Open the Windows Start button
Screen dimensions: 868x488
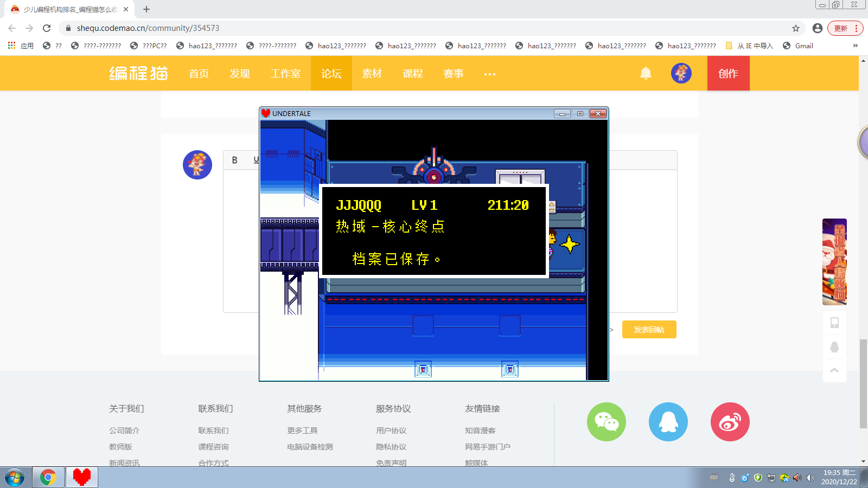pos(15,478)
